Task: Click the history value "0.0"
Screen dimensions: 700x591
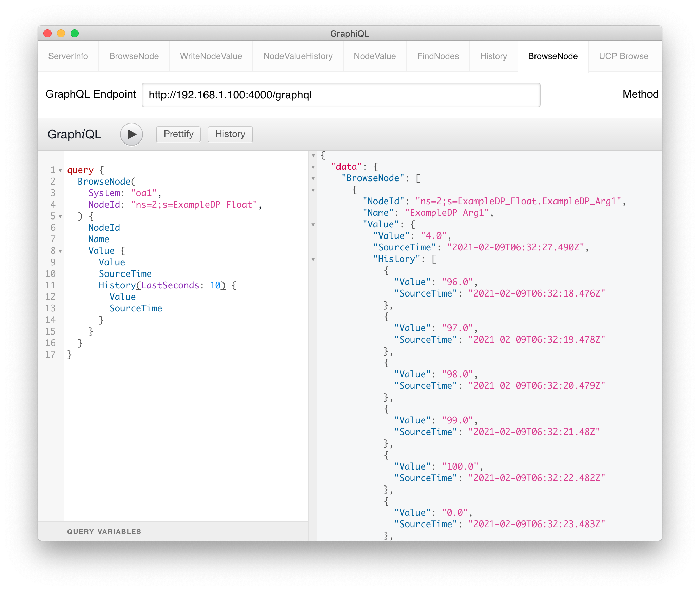Action: 455,513
